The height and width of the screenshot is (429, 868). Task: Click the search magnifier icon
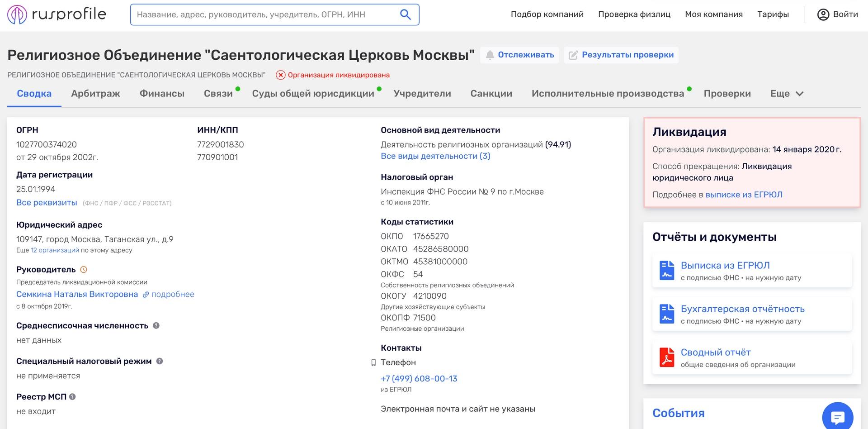coord(406,14)
